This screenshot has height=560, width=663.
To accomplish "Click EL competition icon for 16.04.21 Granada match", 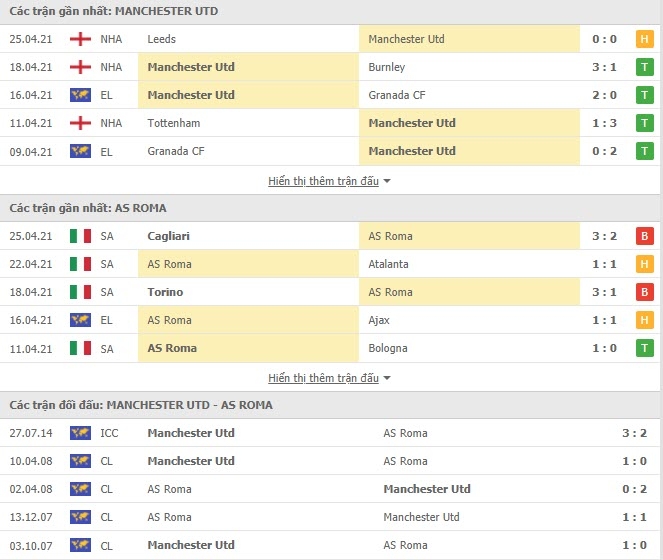I will [x=80, y=95].
